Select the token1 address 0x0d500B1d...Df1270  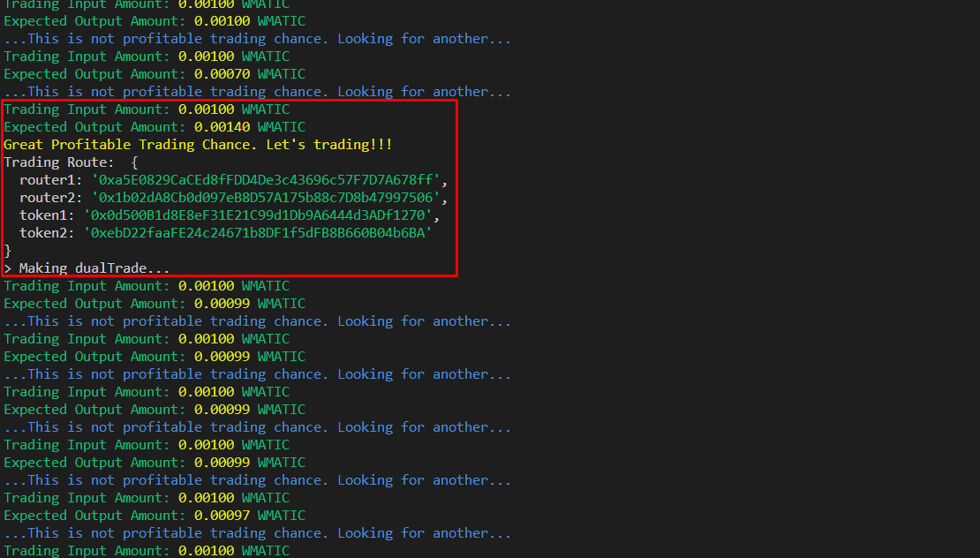coord(258,215)
